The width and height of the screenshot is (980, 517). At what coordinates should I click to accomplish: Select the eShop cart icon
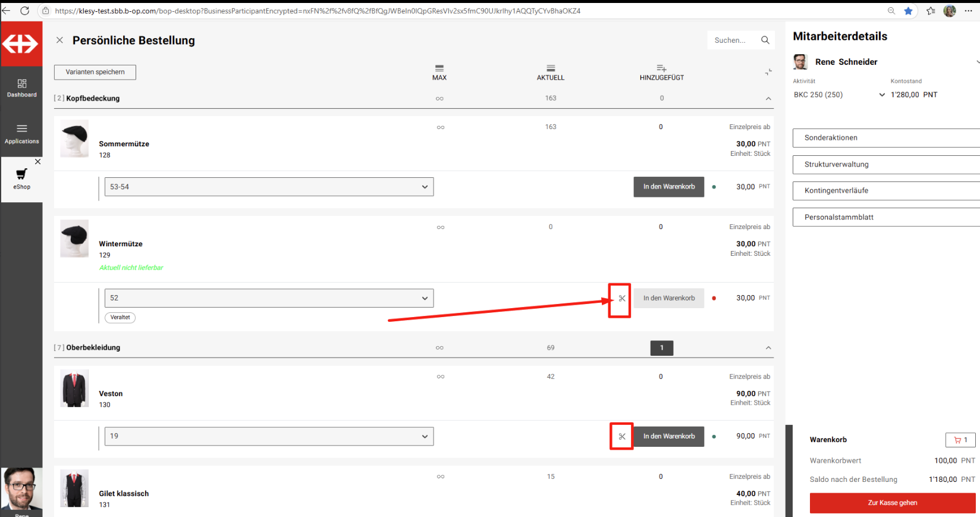pyautogui.click(x=22, y=174)
